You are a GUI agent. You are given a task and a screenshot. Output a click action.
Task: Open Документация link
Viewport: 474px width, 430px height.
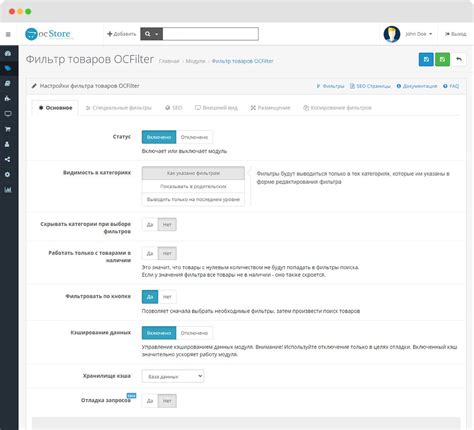pos(417,86)
